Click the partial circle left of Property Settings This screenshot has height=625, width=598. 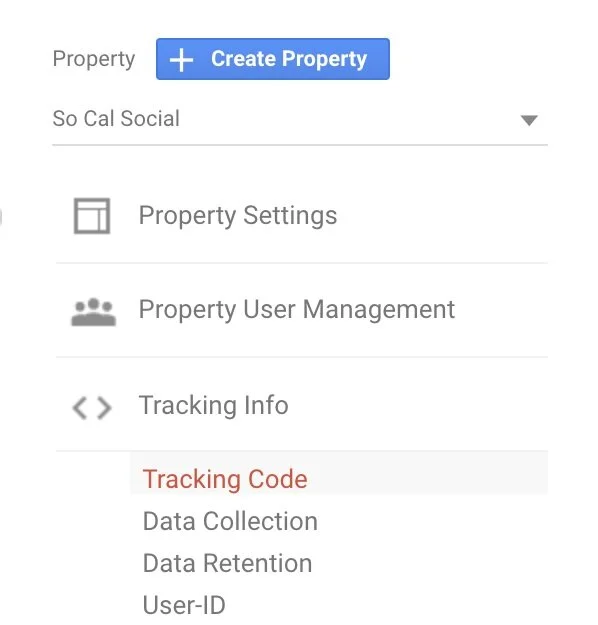[x=1, y=217]
